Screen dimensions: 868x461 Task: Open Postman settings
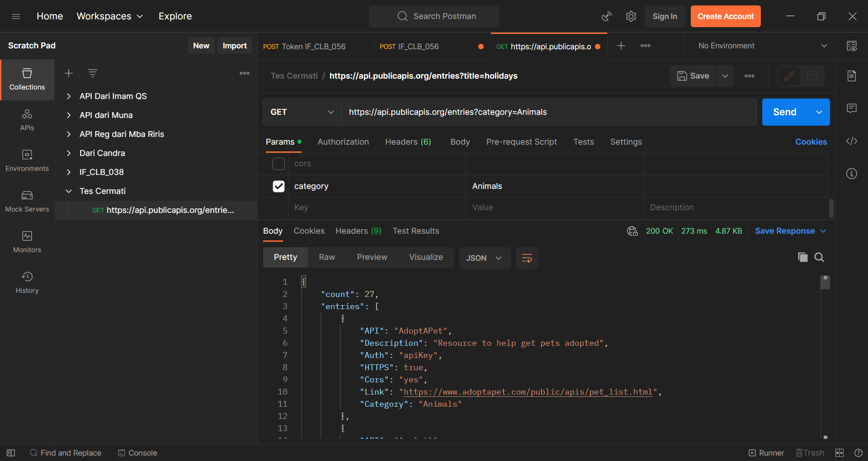(x=631, y=16)
